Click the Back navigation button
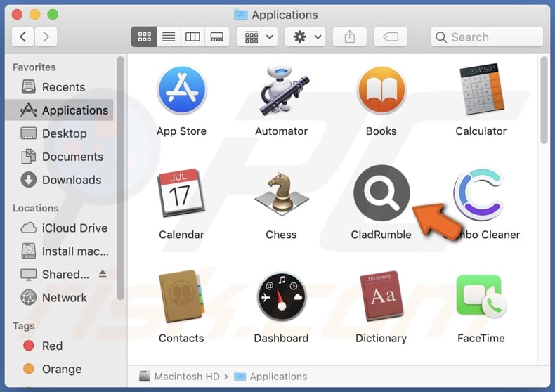The width and height of the screenshot is (555, 392). coord(22,37)
